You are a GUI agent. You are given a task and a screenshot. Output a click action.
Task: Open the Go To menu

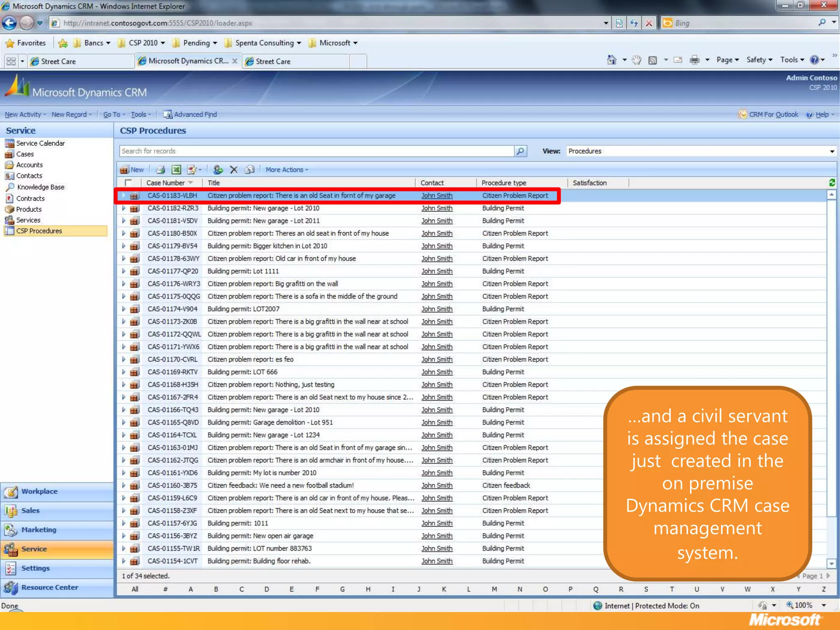[114, 114]
